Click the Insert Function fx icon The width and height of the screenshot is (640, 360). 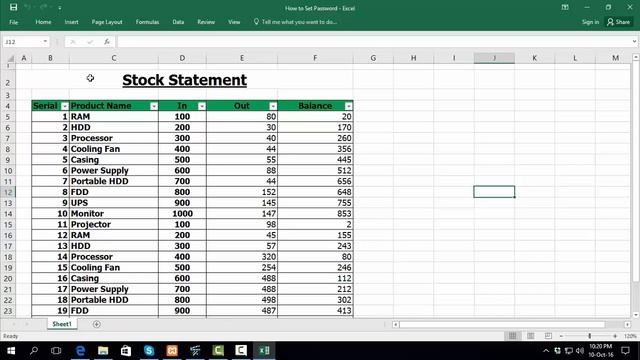107,42
